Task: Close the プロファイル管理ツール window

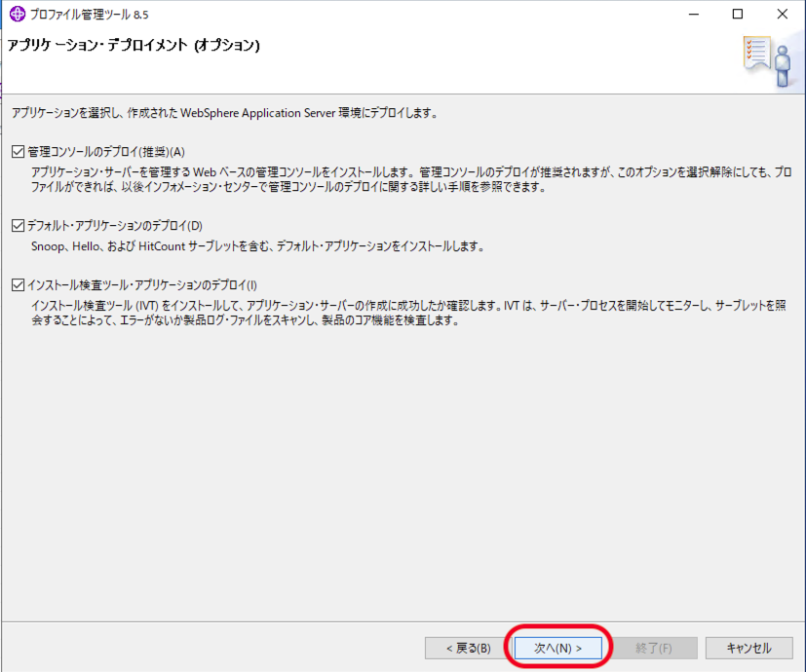Action: coord(783,14)
